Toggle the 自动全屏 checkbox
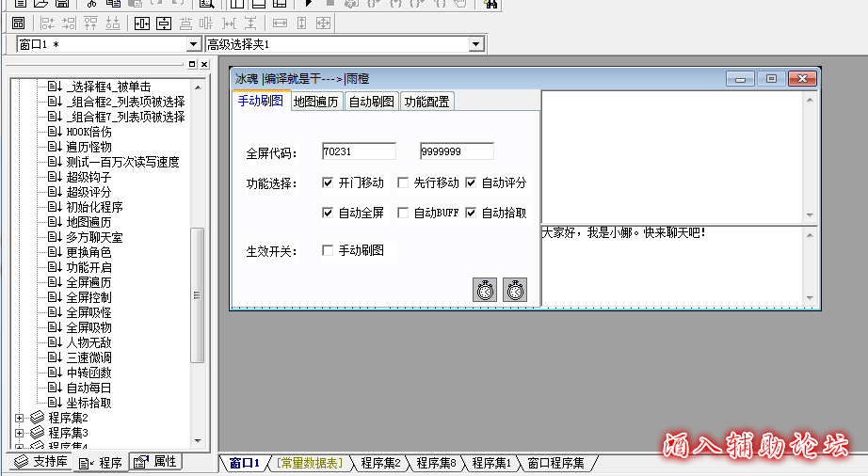The width and height of the screenshot is (868, 476). point(328,213)
